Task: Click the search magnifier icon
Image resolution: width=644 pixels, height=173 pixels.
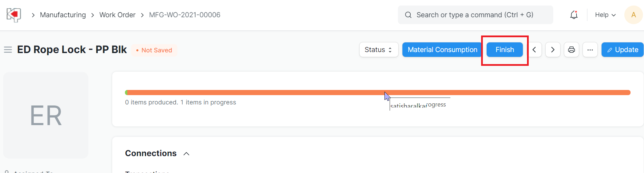Action: [408, 15]
